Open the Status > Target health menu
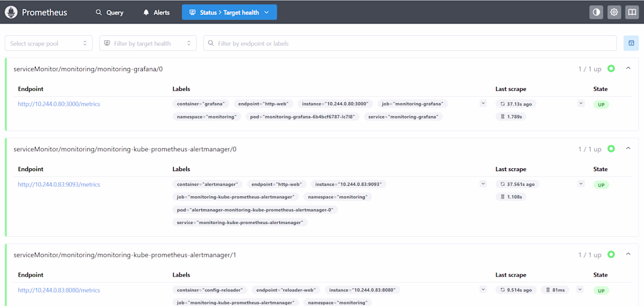Viewport: 644px width, 306px height. pyautogui.click(x=229, y=12)
